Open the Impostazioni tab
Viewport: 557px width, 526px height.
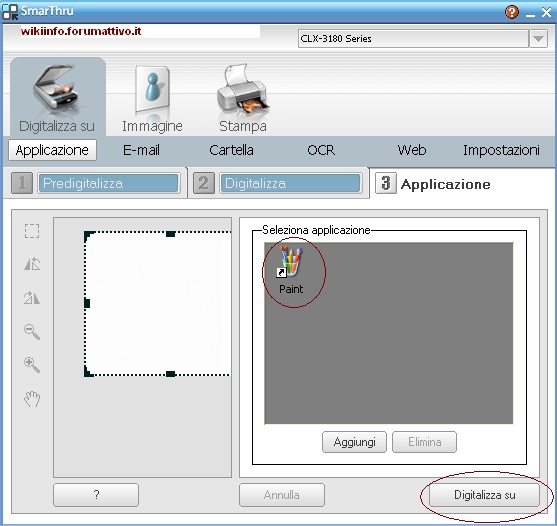(501, 150)
